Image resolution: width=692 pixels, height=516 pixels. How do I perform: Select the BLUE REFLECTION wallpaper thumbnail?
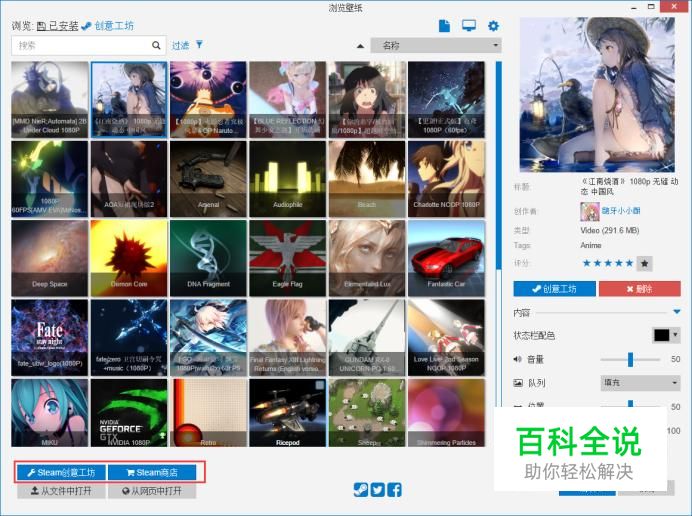(288, 99)
